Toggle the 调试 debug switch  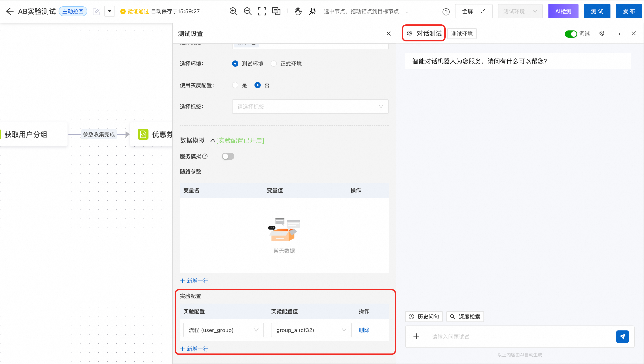[571, 34]
